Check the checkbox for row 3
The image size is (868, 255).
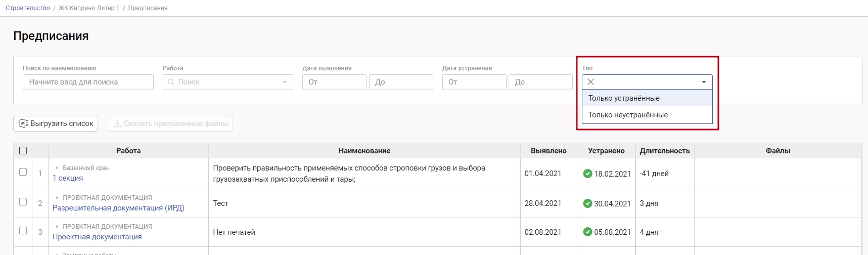pyautogui.click(x=23, y=231)
